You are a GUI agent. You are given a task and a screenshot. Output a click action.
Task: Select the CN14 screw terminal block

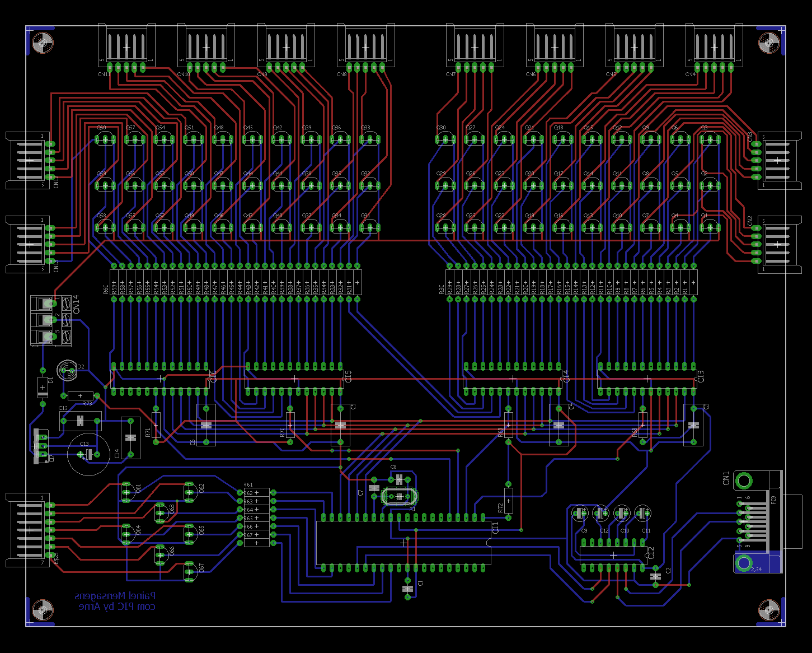50,320
